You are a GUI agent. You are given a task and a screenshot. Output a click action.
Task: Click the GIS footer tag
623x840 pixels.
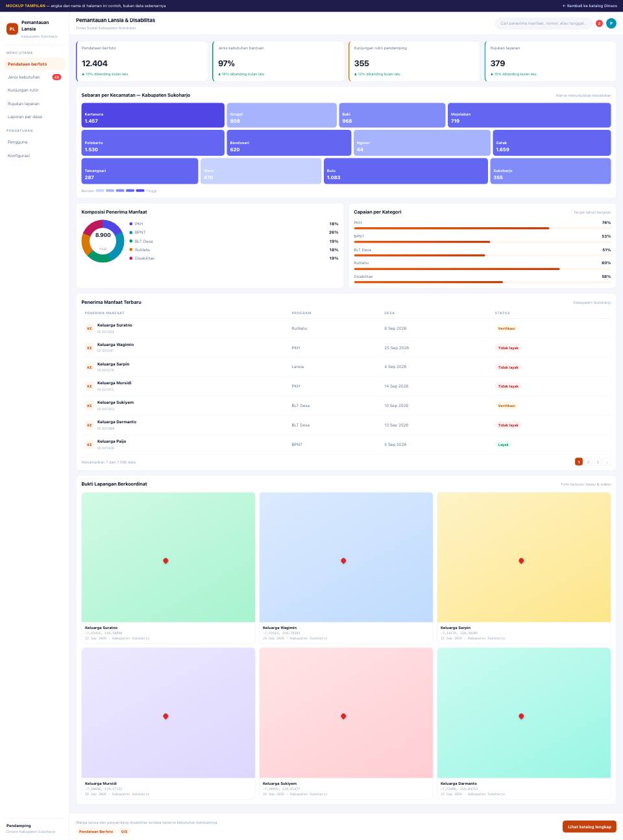point(124,832)
